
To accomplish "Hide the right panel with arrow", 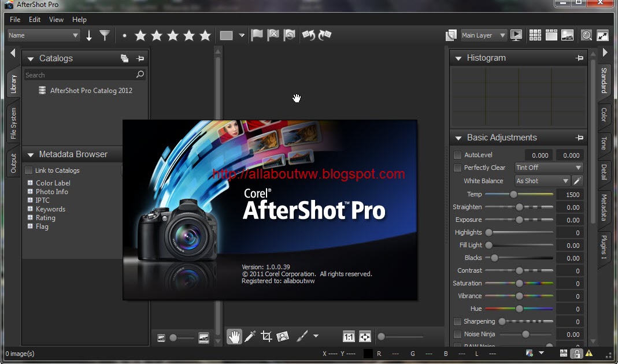I will coord(605,53).
